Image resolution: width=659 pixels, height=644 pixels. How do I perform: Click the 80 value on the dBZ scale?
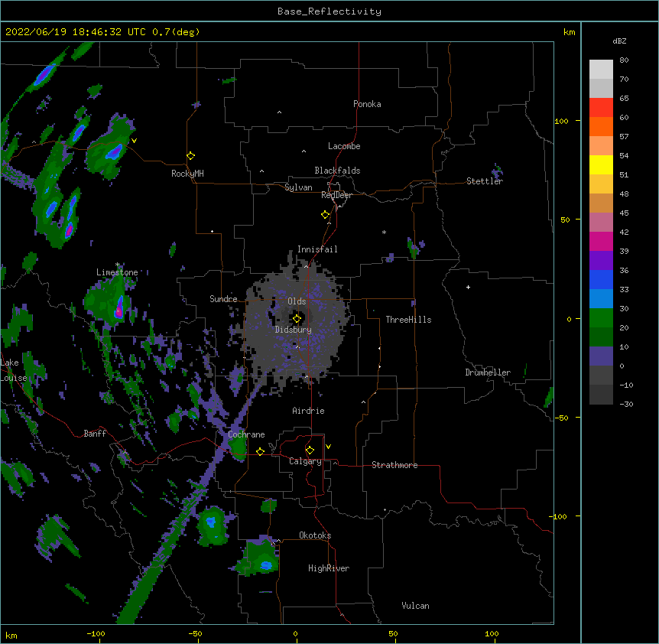click(x=624, y=60)
